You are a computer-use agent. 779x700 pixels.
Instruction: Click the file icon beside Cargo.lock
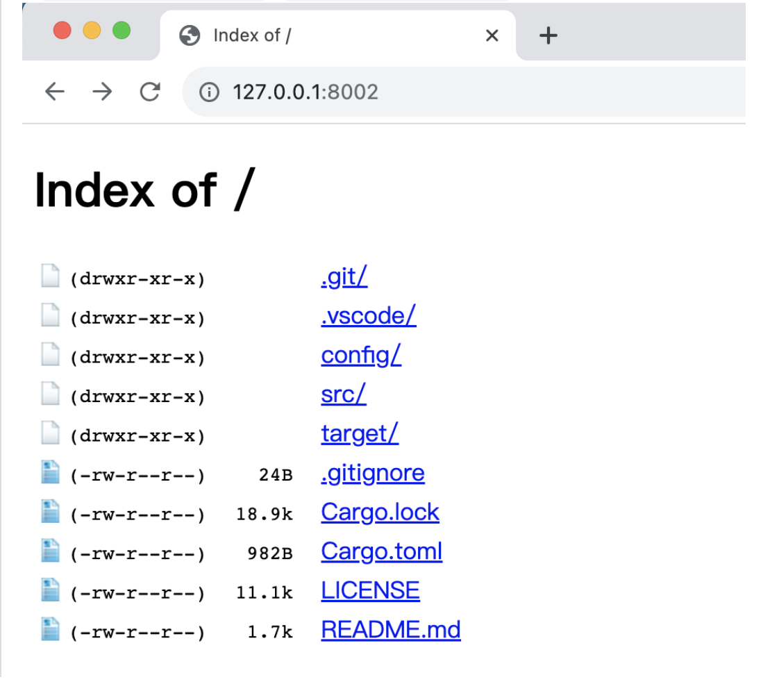[50, 512]
